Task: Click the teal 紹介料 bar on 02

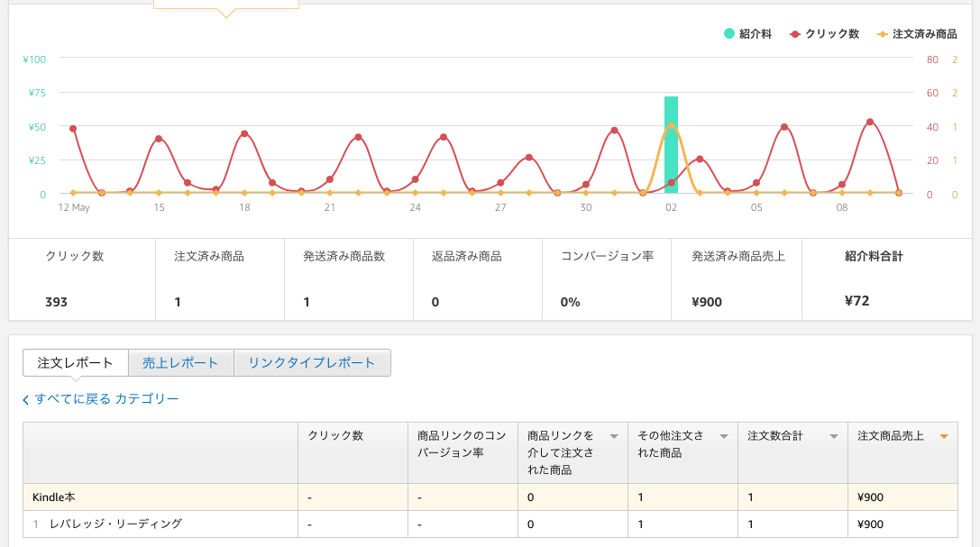Action: pyautogui.click(x=671, y=145)
